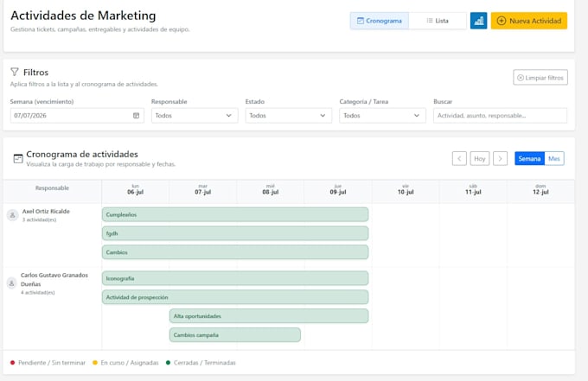This screenshot has height=381, width=588.
Task: Click the Filtros funnel icon
Action: pos(15,72)
